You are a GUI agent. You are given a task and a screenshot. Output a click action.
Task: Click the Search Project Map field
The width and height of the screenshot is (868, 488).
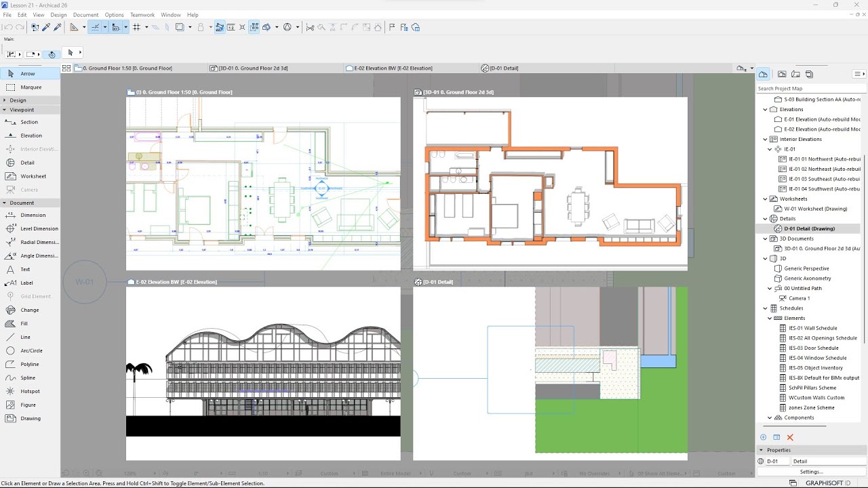point(811,89)
